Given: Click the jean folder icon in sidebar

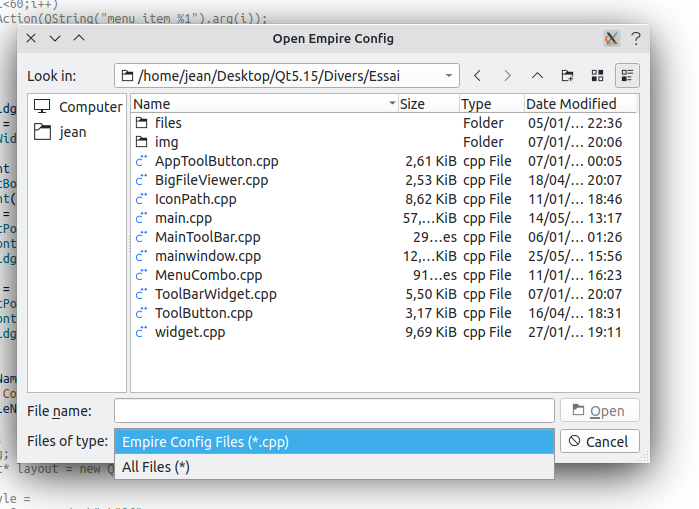Looking at the screenshot, I should pyautogui.click(x=42, y=131).
